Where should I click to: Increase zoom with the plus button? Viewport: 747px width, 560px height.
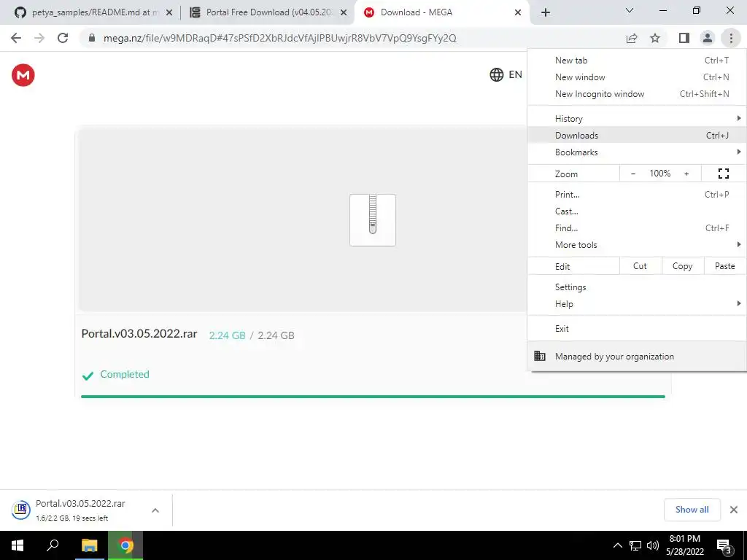(686, 174)
